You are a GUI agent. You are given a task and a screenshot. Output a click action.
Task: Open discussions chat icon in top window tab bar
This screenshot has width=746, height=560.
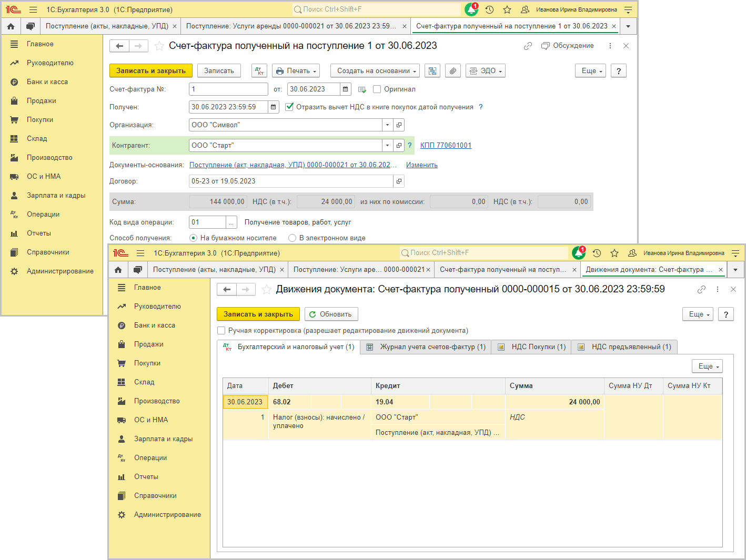(x=31, y=26)
